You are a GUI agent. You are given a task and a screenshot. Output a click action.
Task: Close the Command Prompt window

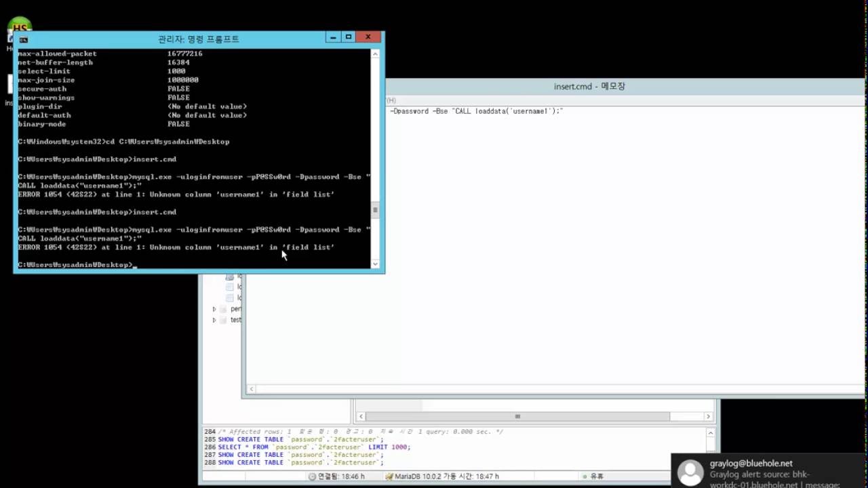pos(368,37)
